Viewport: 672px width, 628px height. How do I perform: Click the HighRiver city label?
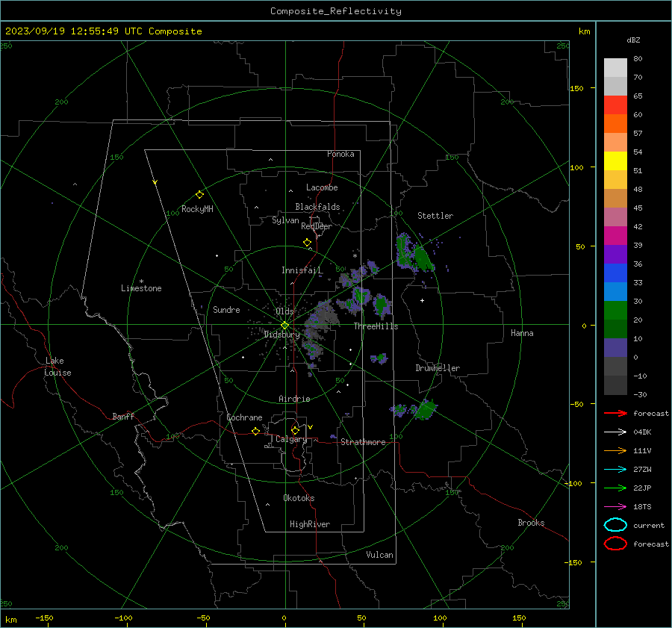pyautogui.click(x=310, y=524)
